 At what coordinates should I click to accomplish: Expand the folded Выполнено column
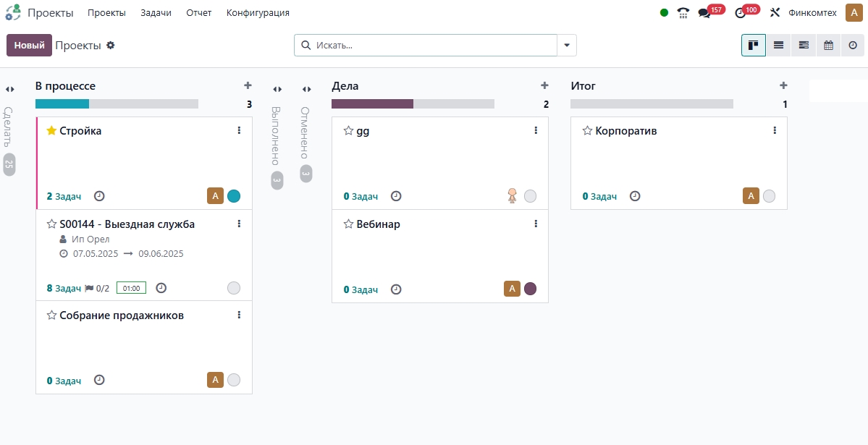pyautogui.click(x=277, y=89)
